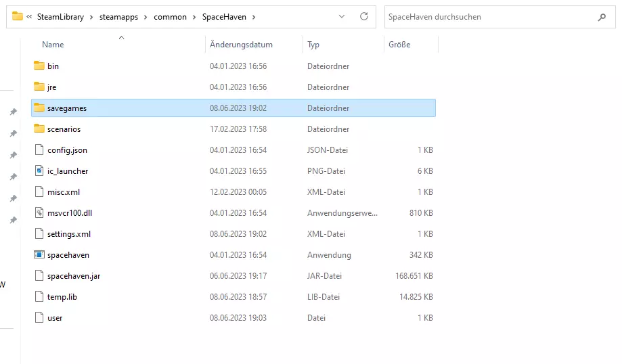Sort by the Typ column header

coord(313,45)
